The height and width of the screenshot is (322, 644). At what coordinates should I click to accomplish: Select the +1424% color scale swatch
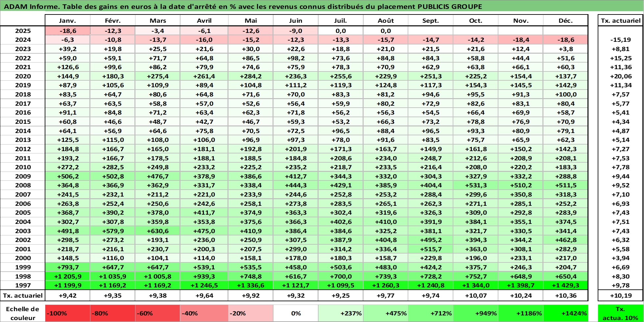point(566,313)
